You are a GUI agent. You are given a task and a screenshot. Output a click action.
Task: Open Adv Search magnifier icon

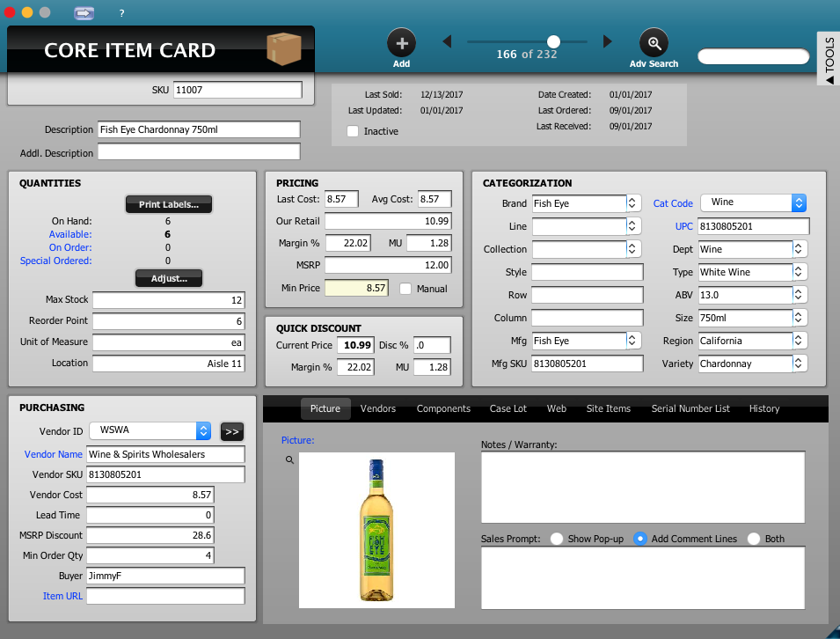click(x=654, y=42)
